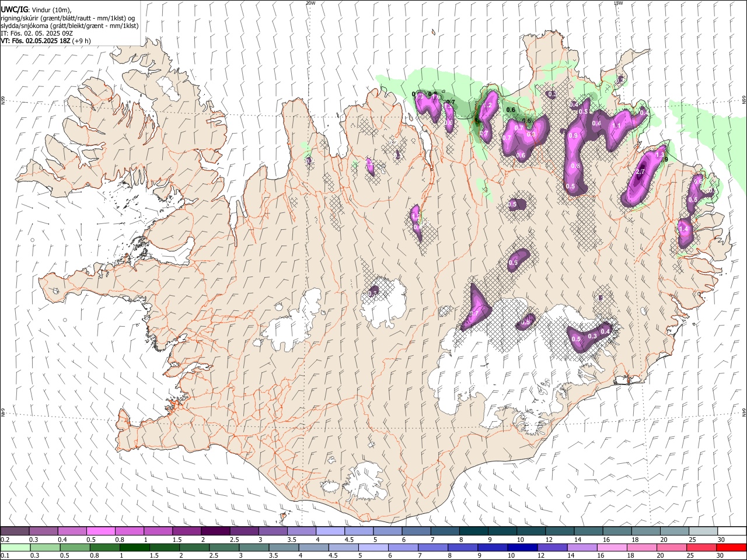
Task: Click the '0.2' label on the upper snow scale
Action: point(5,540)
